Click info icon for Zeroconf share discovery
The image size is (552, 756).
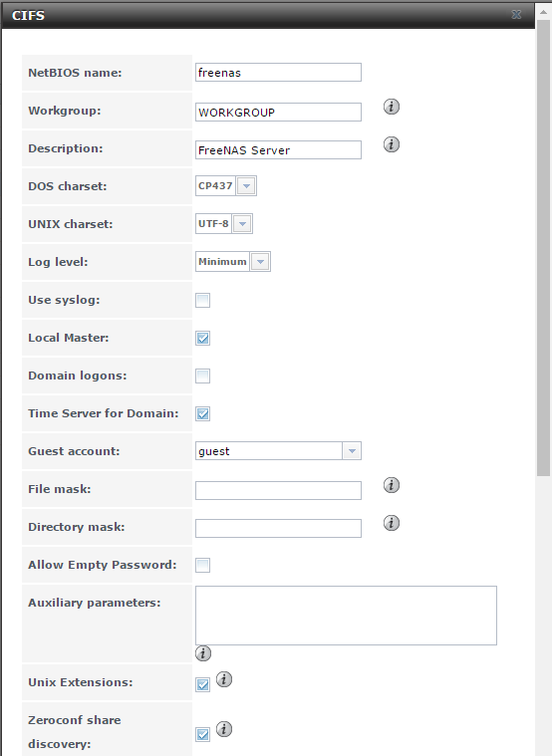[x=224, y=729]
